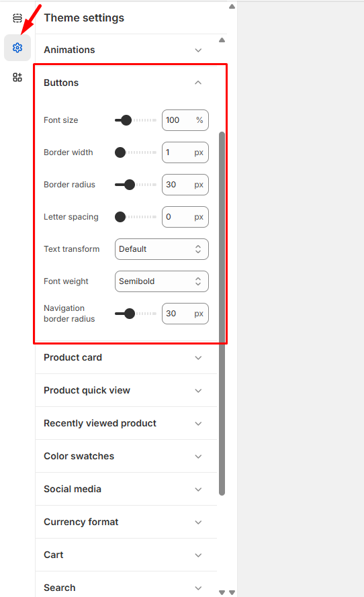Click the Border radius slider handle
Viewport: 364px width, 597px height.
coord(130,185)
